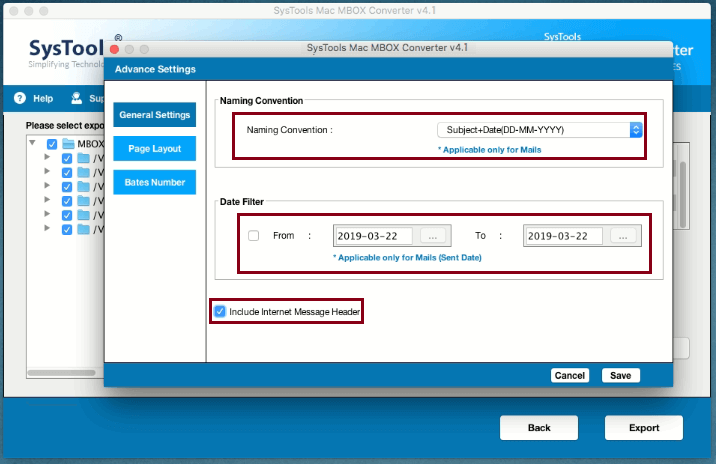Collapse the MBOX root tree node

(33, 143)
